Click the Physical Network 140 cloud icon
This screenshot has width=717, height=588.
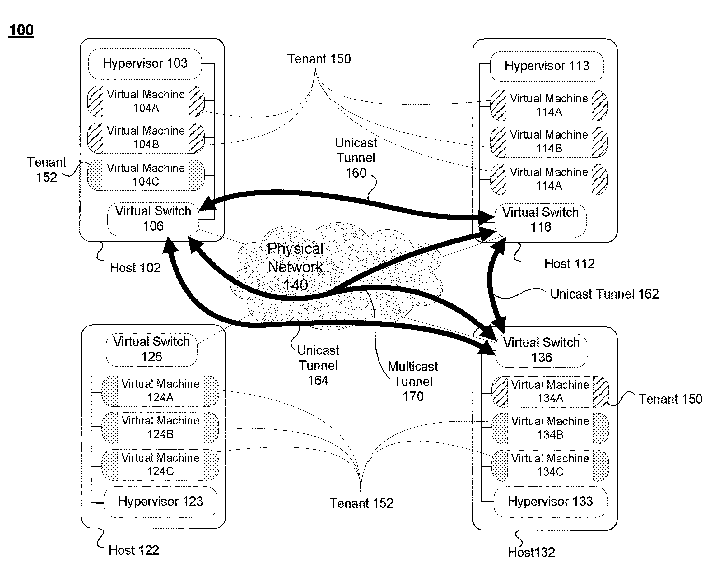(x=326, y=279)
